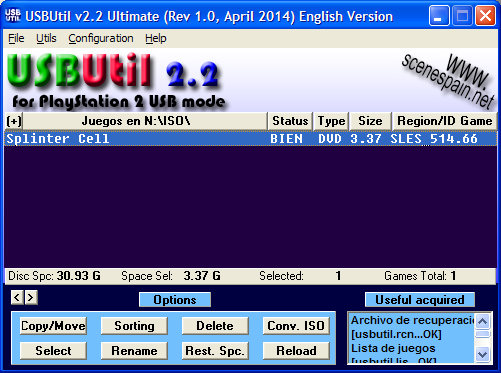501x373 pixels.
Task: Click the BIEN status cell
Action: (x=287, y=139)
